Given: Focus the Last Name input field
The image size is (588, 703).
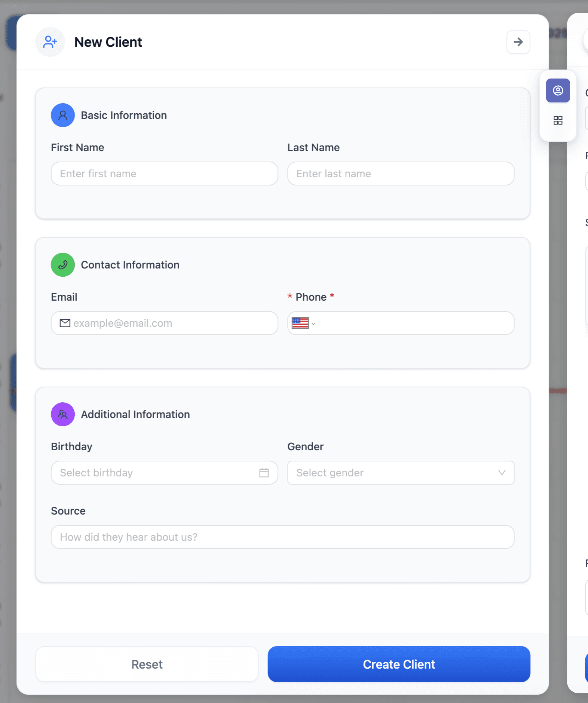Looking at the screenshot, I should [x=401, y=174].
